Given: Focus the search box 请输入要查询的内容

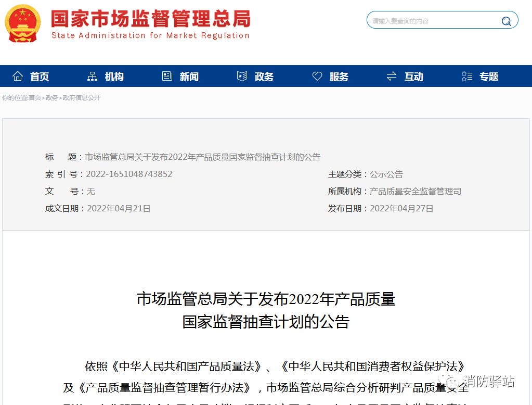Looking at the screenshot, I should (x=432, y=21).
